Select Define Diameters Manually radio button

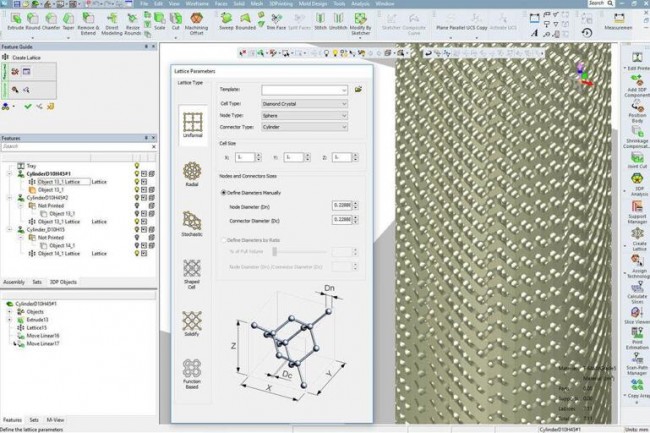point(222,191)
